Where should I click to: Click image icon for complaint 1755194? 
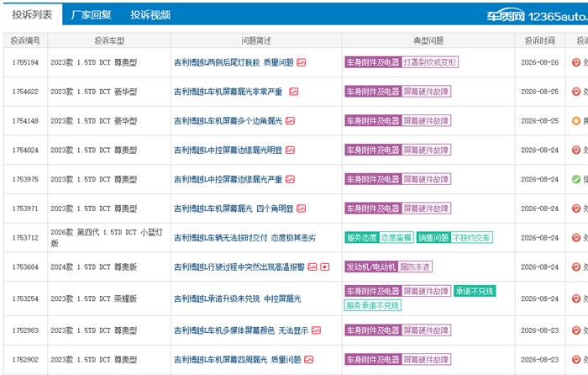click(301, 62)
